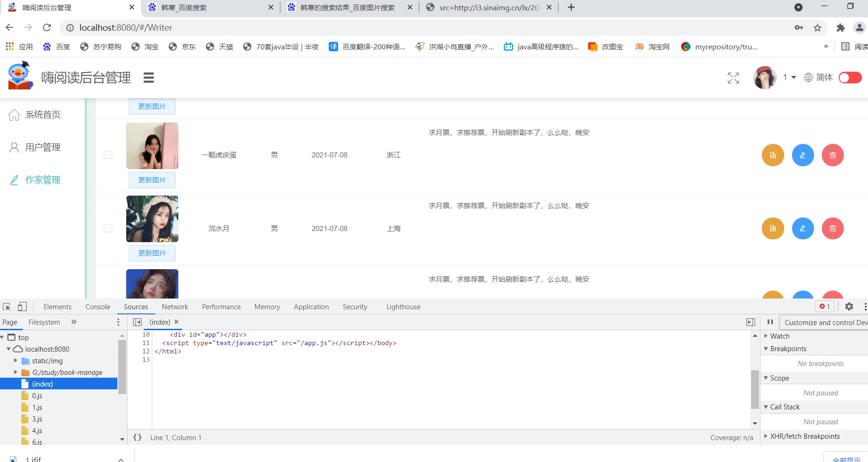Open details with orange button for 一颗虎皮蛋

pos(773,155)
